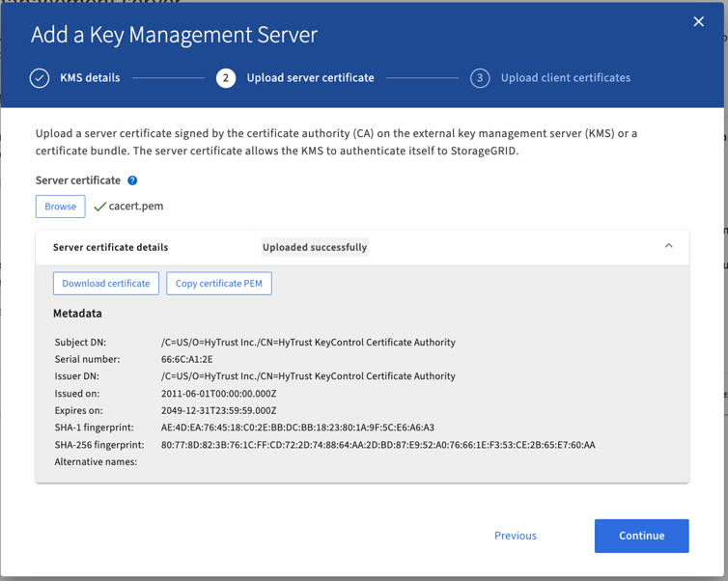
Task: Click the green checkmark beside cacert.pem
Action: 99,207
